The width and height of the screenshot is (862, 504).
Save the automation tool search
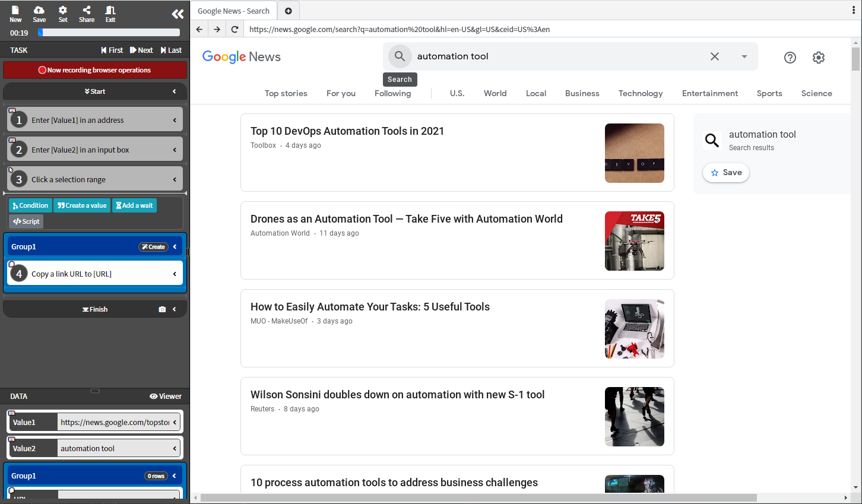tap(726, 173)
